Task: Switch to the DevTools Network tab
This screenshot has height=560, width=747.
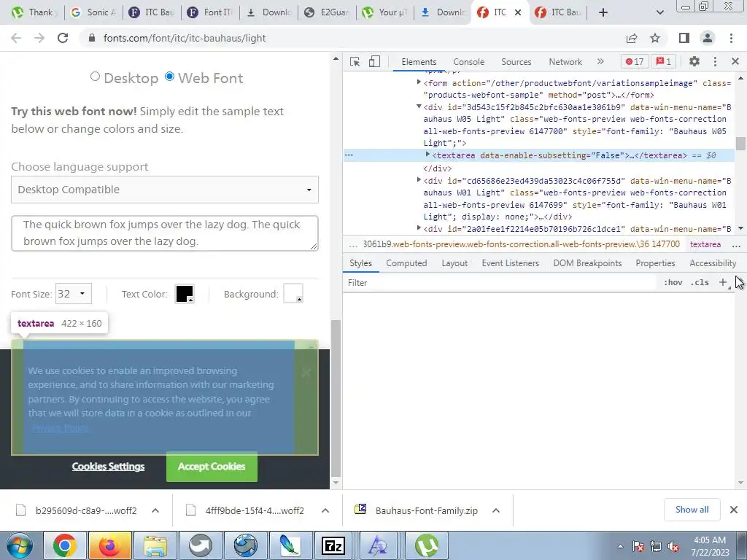Action: (565, 62)
